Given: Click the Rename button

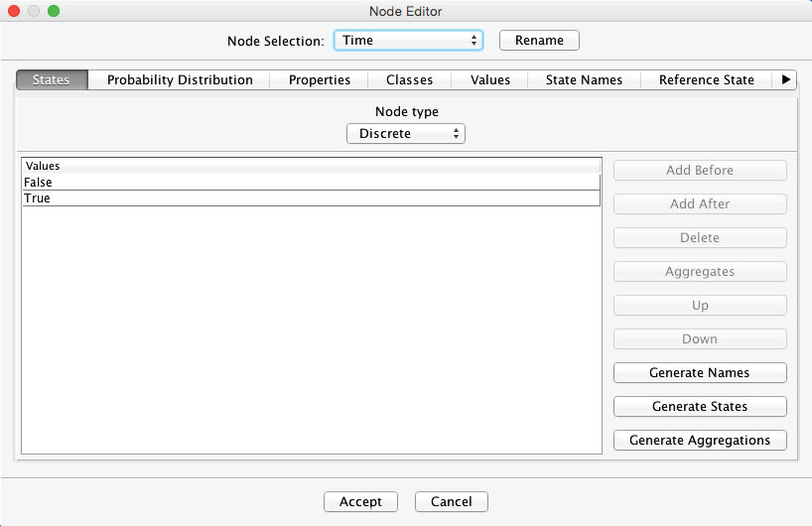Looking at the screenshot, I should 539,41.
